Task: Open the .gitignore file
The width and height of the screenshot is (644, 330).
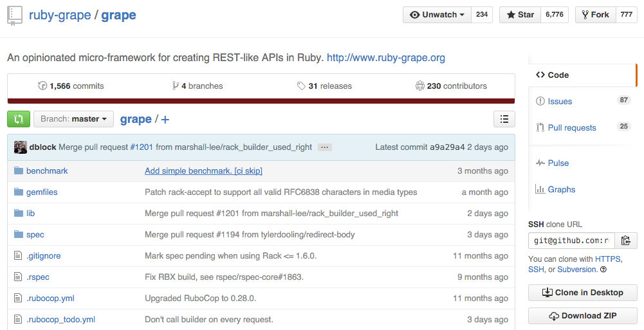Action: pyautogui.click(x=44, y=256)
